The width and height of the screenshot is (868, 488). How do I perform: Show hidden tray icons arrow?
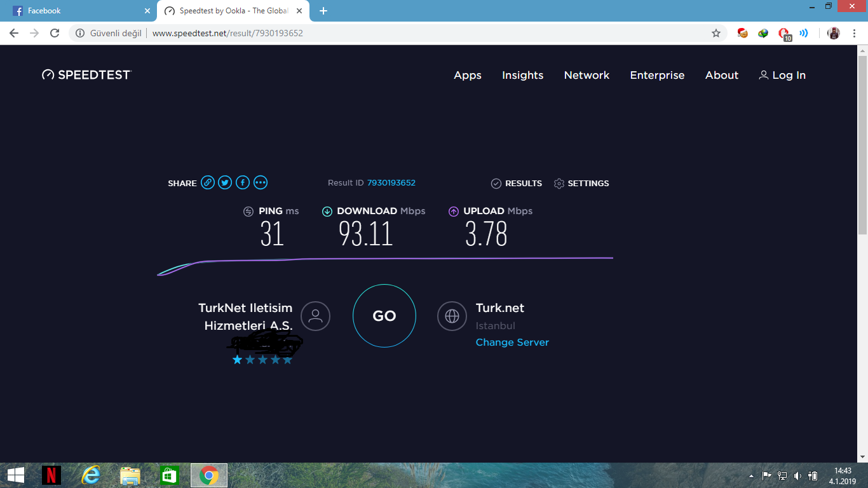coord(752,475)
